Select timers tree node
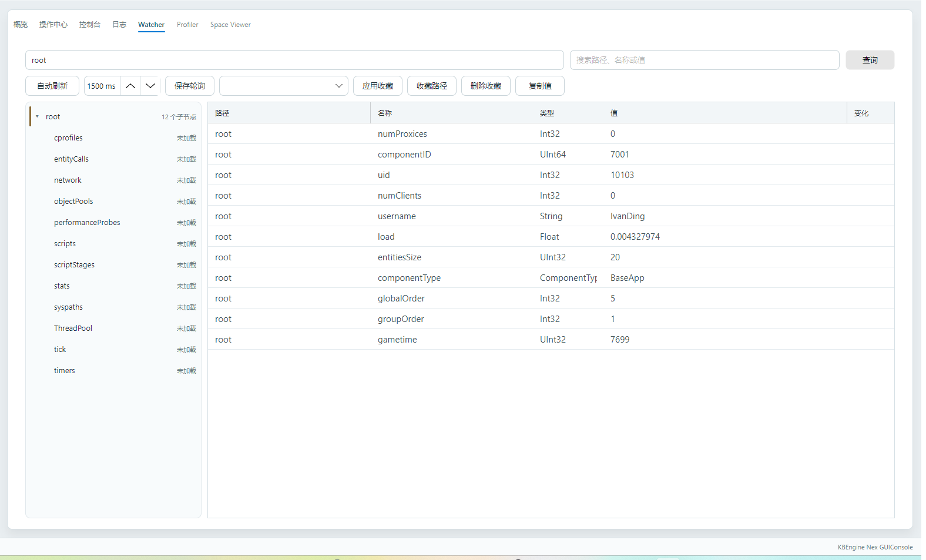Screen dimensions: 926x560 pyautogui.click(x=65, y=371)
